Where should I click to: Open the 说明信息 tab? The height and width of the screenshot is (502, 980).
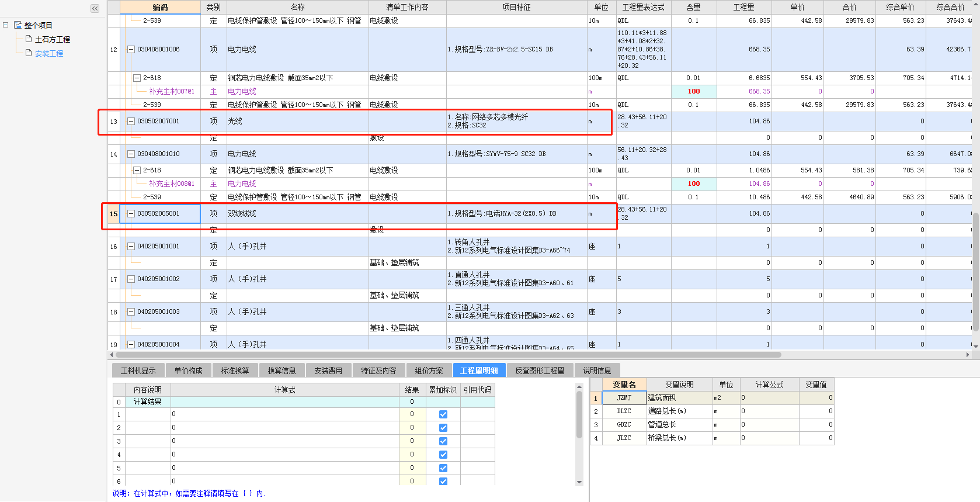click(x=597, y=371)
